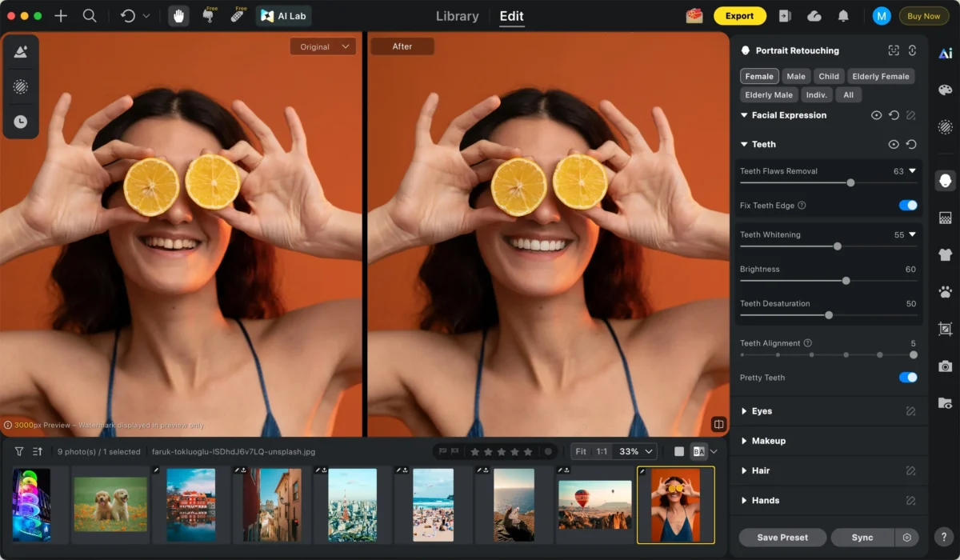Click the Teeth Whitening slider handle
Viewport: 960px width, 560px height.
838,246
